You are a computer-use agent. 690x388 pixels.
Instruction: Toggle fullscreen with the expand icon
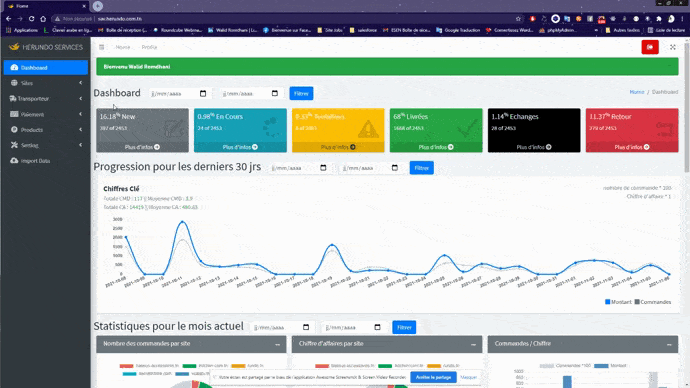[673, 47]
